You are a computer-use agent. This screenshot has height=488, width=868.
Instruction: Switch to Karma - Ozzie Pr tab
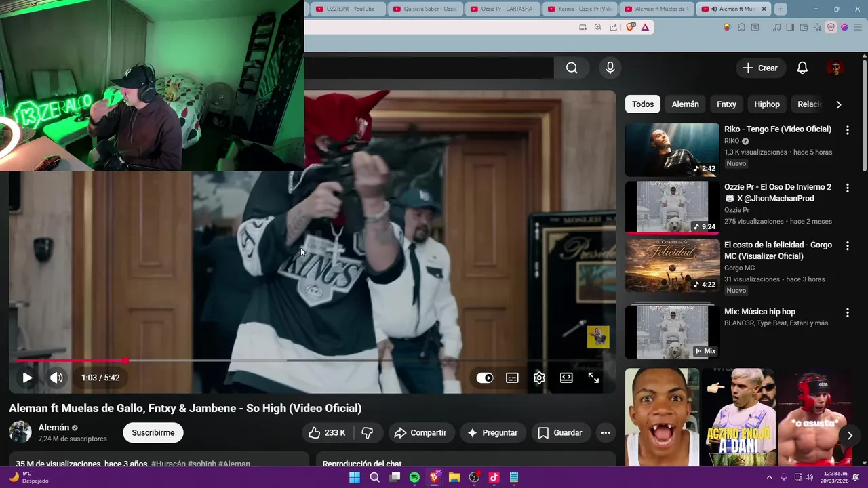580,9
